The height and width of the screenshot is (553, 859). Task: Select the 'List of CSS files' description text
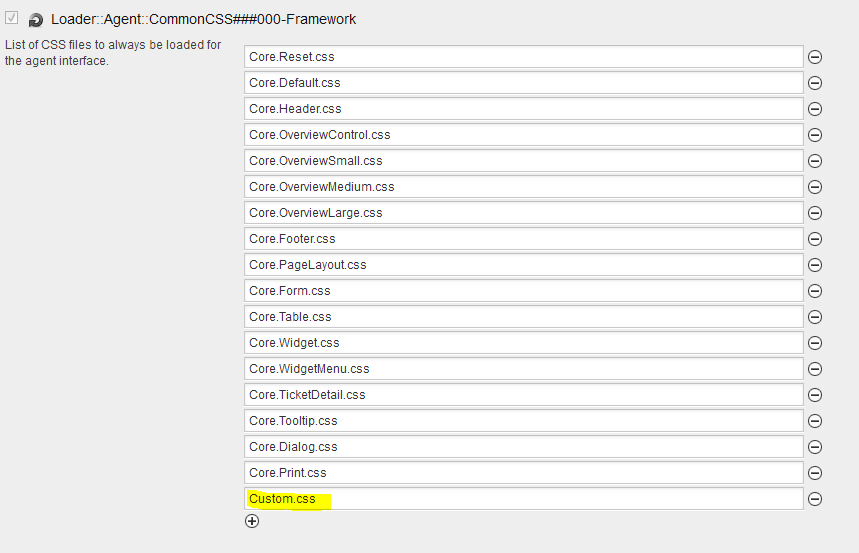113,53
